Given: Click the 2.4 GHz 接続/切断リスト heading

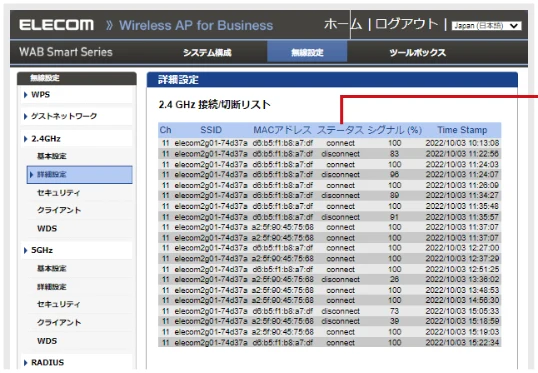Looking at the screenshot, I should point(214,104).
